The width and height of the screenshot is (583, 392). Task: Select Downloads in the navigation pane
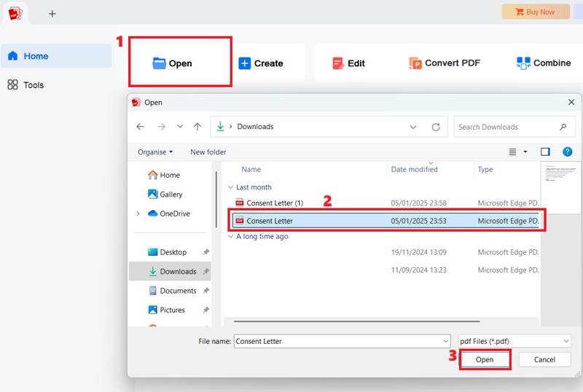click(x=170, y=271)
